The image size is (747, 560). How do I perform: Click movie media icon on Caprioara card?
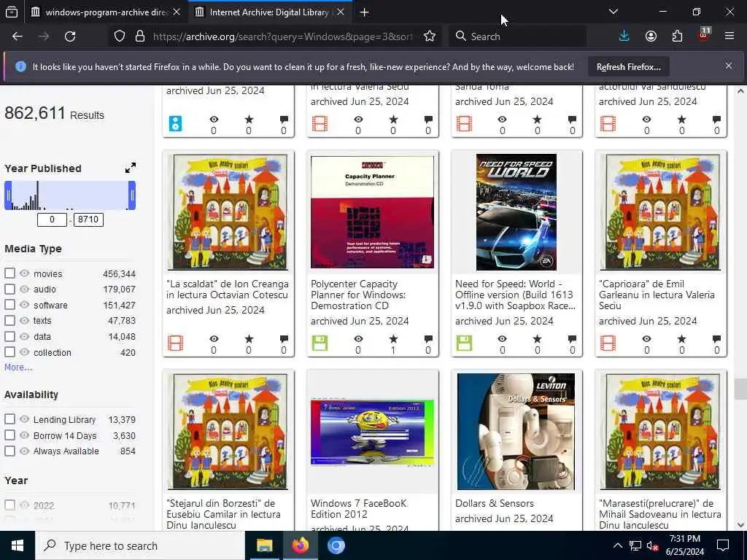point(608,343)
